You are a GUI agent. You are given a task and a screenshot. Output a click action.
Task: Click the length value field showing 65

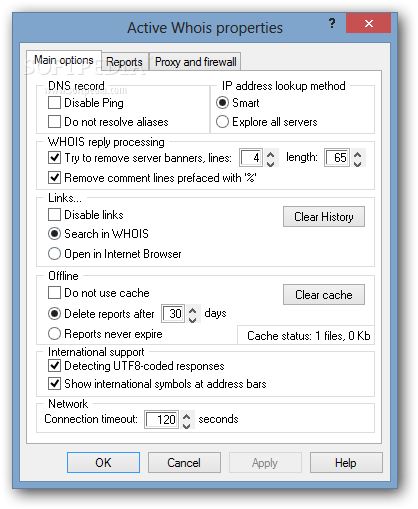pyautogui.click(x=337, y=158)
